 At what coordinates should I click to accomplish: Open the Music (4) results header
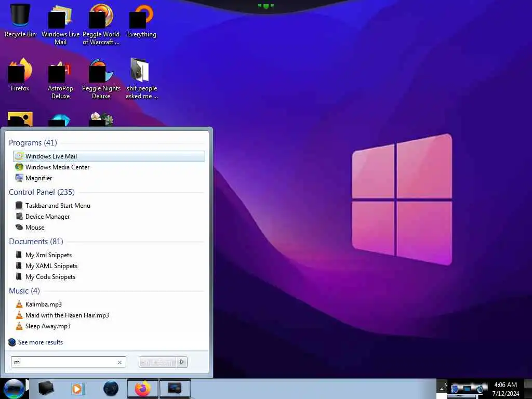click(x=24, y=291)
